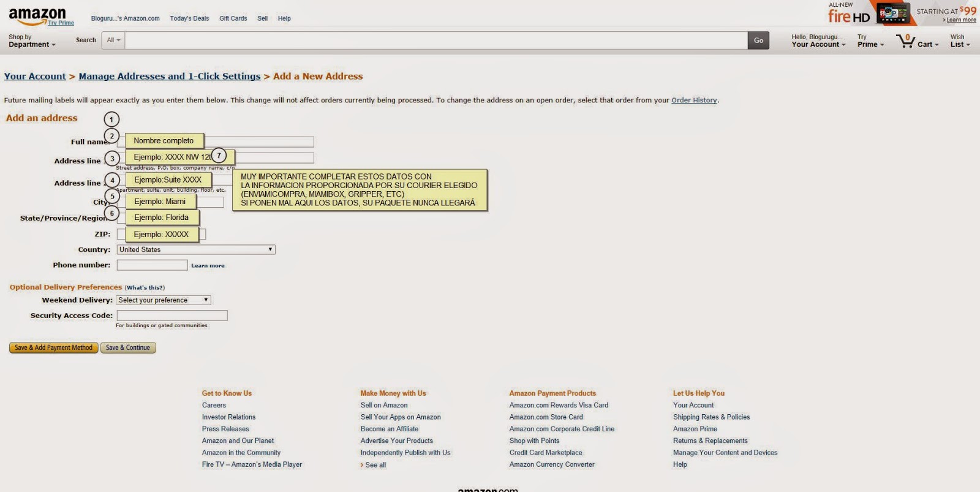Open Fire TV Media Player link
The image size is (980, 492).
[x=252, y=465]
